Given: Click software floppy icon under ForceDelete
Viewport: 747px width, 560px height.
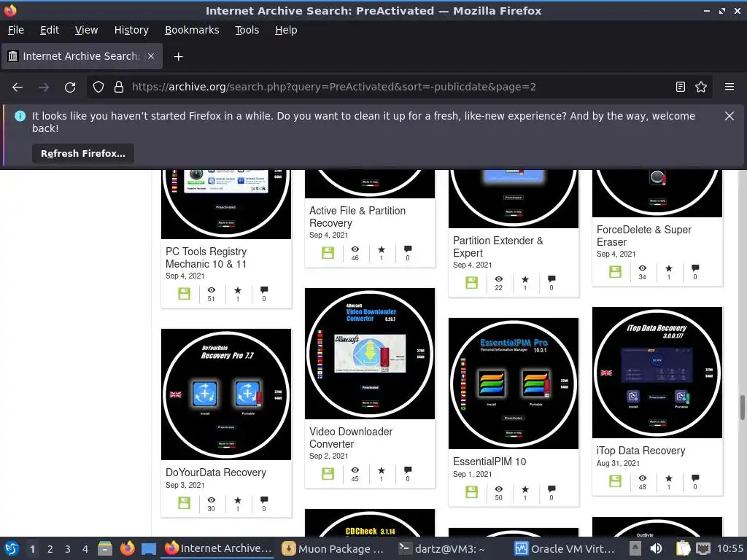Looking at the screenshot, I should click(x=615, y=272).
